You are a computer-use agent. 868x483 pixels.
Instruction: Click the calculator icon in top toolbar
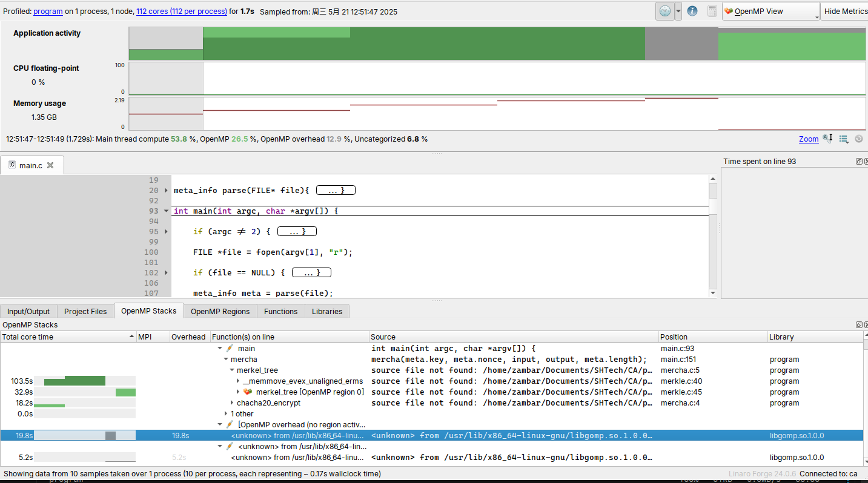point(712,11)
